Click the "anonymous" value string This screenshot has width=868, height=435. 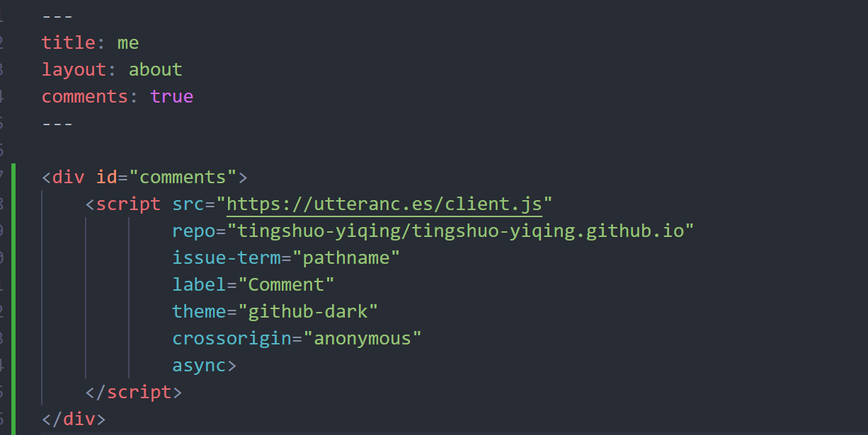[x=362, y=338]
